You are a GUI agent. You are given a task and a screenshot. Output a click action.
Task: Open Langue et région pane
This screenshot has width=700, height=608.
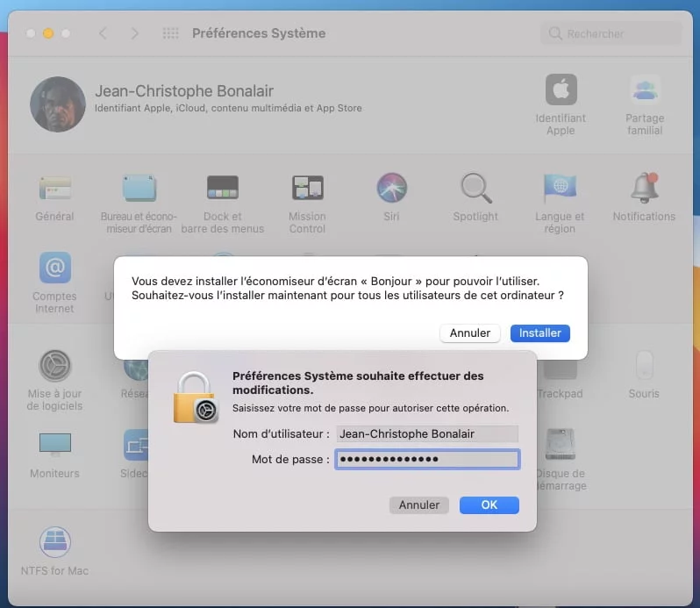(x=560, y=189)
